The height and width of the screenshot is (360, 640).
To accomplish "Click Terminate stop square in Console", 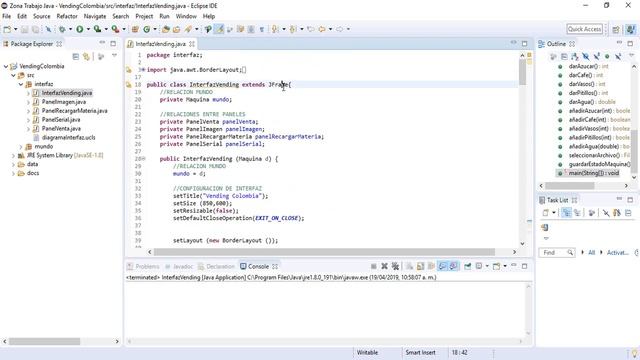I will pos(373,266).
